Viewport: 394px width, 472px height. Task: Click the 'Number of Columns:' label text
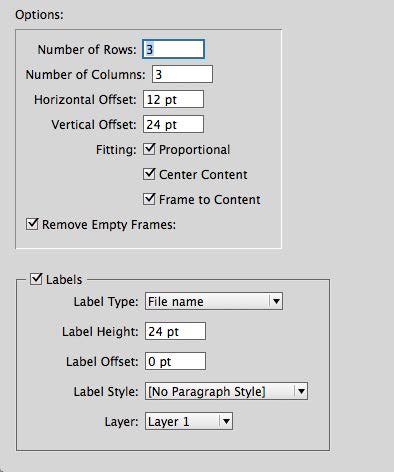(86, 75)
